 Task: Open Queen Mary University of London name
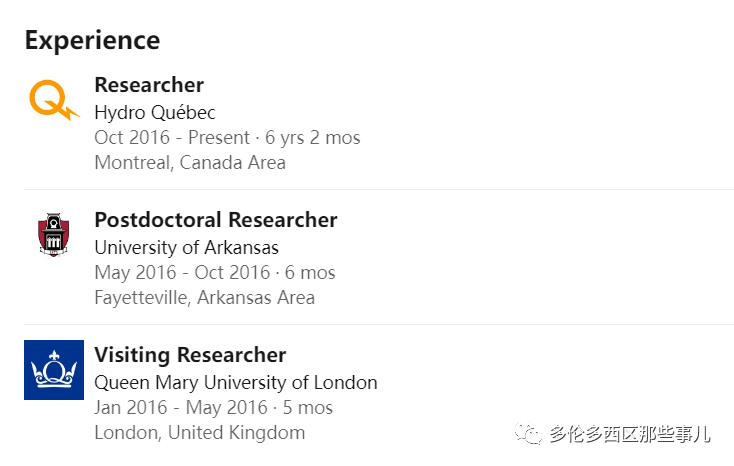point(236,382)
